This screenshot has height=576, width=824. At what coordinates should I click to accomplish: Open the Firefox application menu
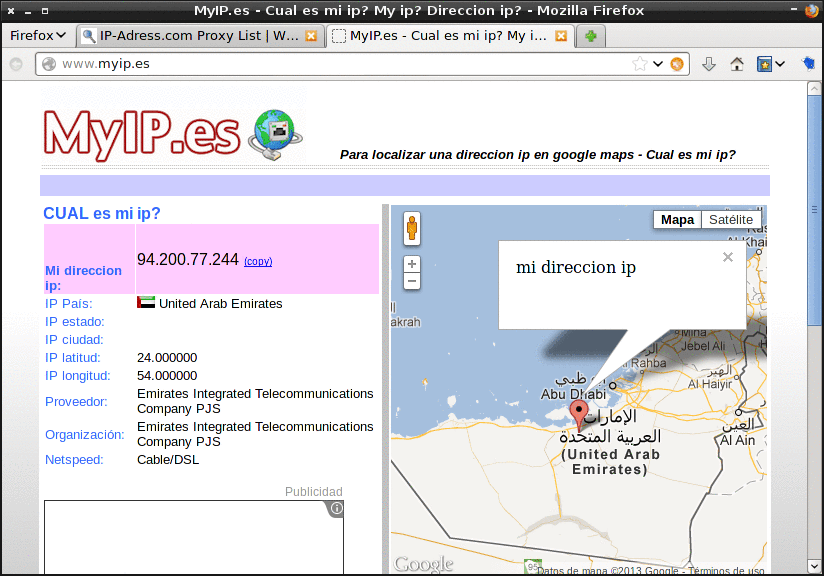tap(38, 36)
